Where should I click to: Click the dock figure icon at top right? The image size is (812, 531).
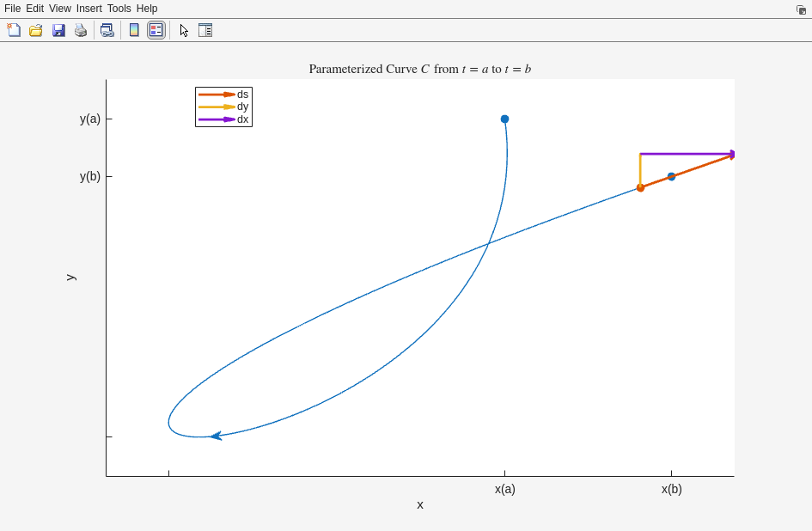pyautogui.click(x=801, y=9)
